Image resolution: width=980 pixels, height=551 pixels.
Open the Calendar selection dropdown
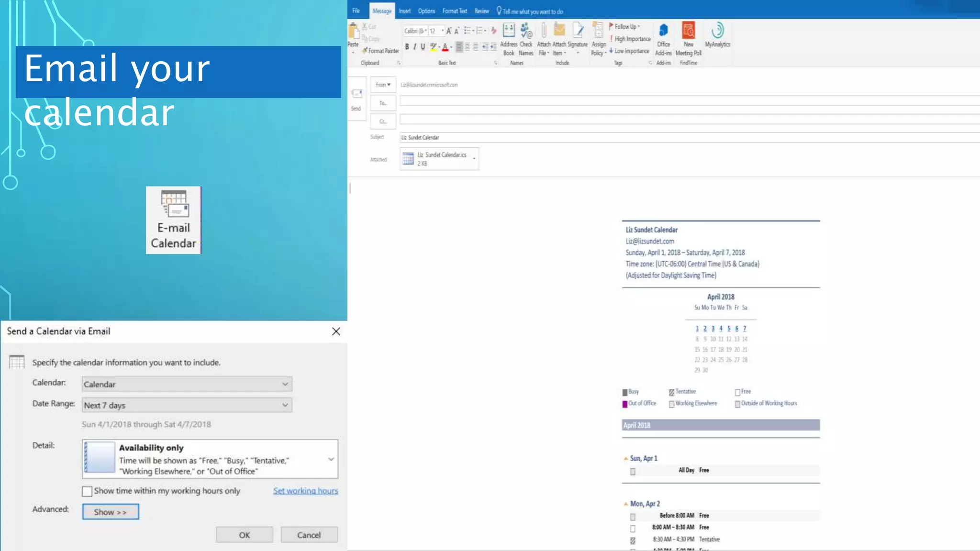coord(187,384)
